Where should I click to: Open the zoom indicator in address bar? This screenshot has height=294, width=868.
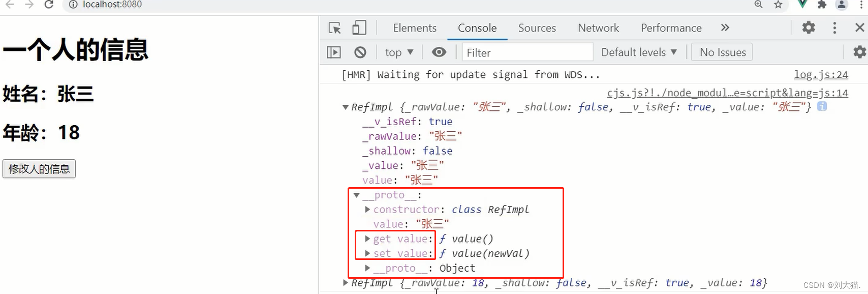758,5
